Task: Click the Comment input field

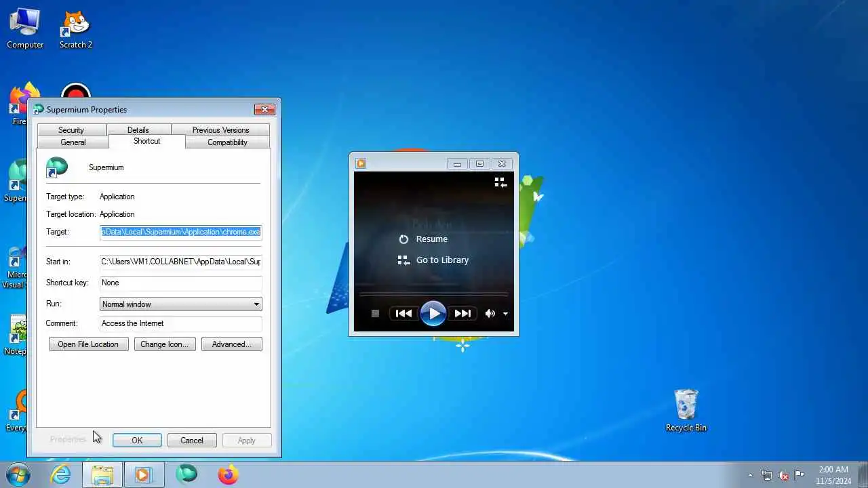Action: coord(180,323)
